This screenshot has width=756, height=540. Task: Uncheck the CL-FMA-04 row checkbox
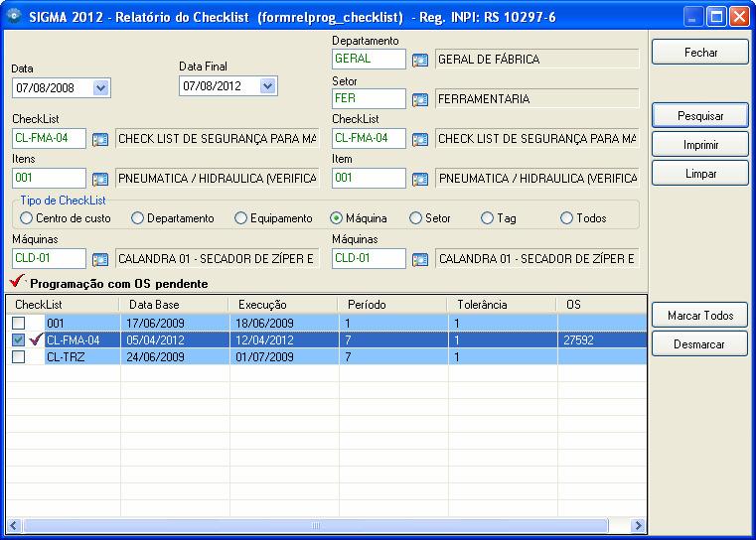pos(18,340)
